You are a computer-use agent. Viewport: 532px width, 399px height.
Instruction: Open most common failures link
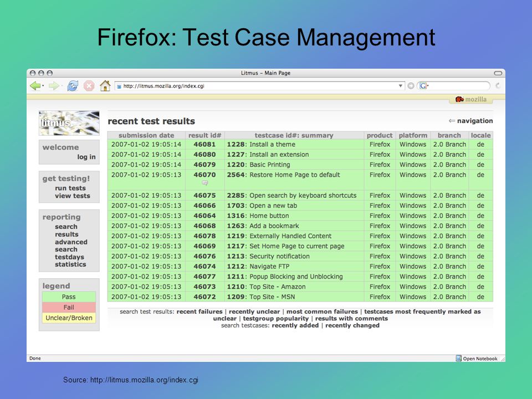tap(323, 312)
